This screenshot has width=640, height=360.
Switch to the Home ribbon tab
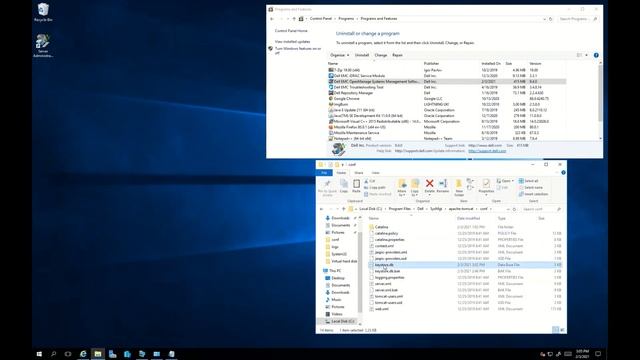(341, 173)
